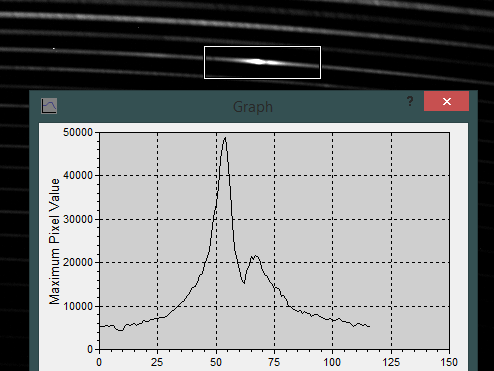Click the y-axis tick label 40000

coord(78,175)
